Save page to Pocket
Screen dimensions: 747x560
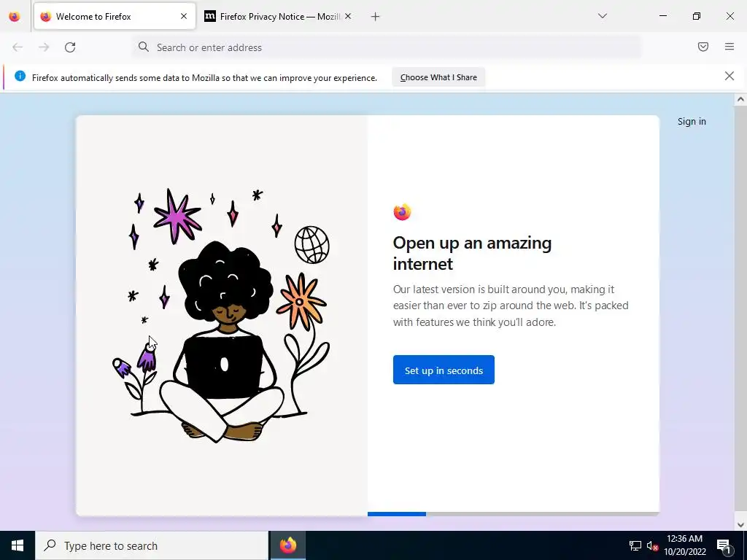click(x=703, y=47)
